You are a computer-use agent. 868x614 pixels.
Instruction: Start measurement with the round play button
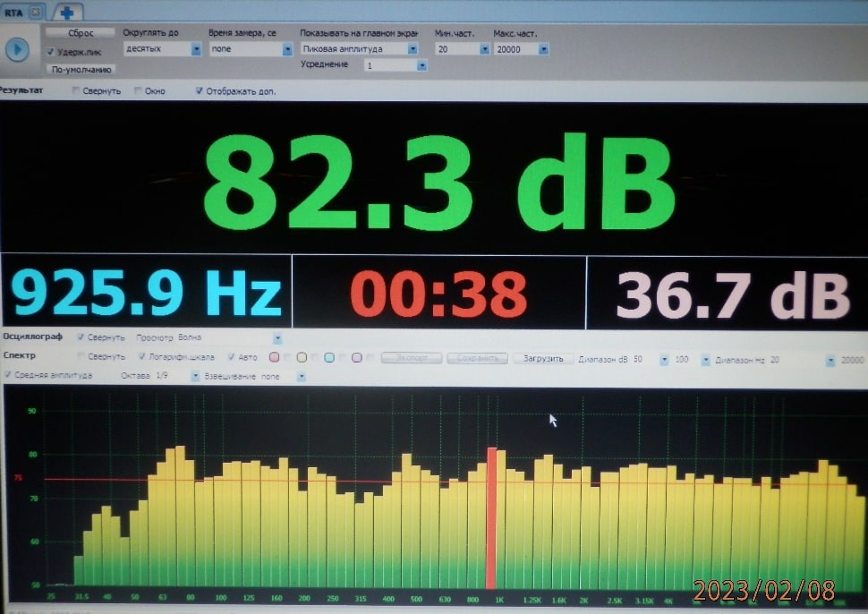pos(17,50)
